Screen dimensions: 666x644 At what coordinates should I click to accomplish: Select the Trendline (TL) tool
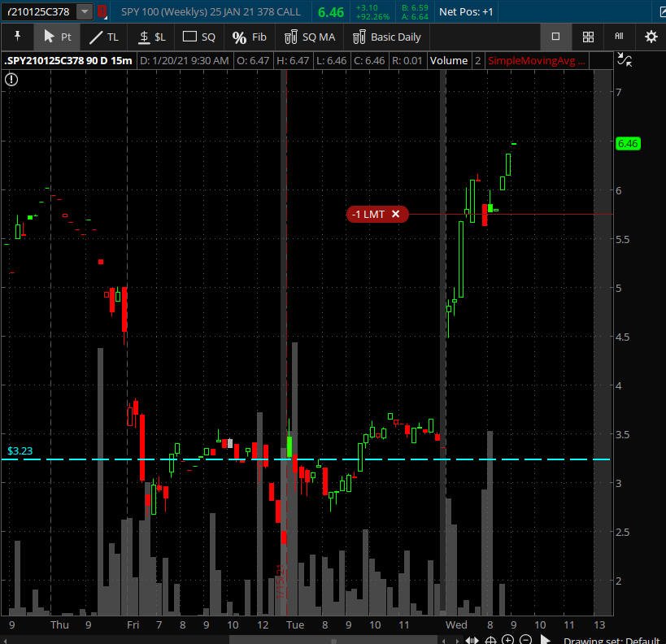104,37
